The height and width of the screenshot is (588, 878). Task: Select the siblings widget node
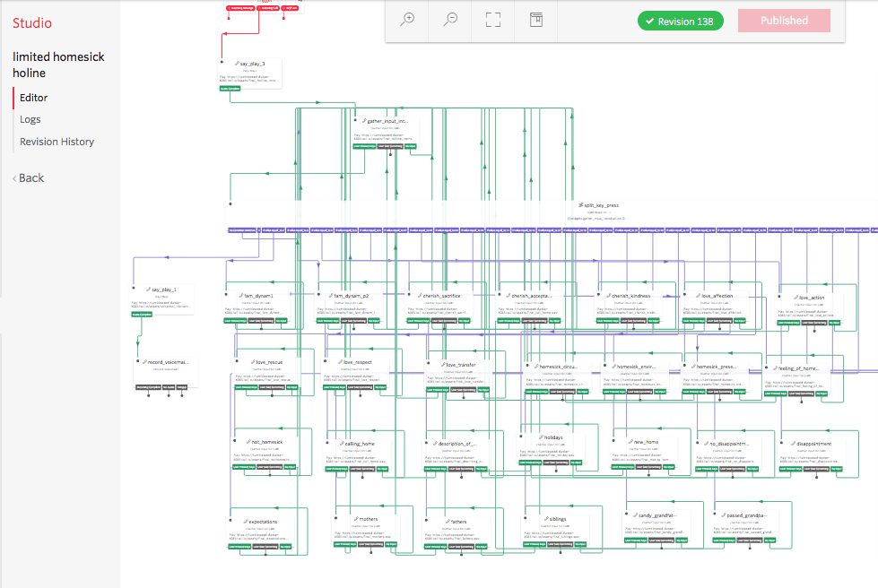point(556,520)
